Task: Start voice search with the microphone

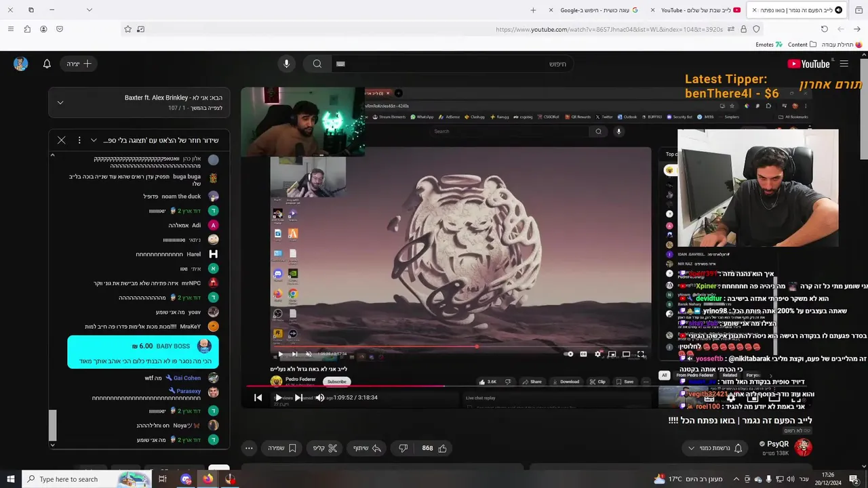Action: (286, 64)
